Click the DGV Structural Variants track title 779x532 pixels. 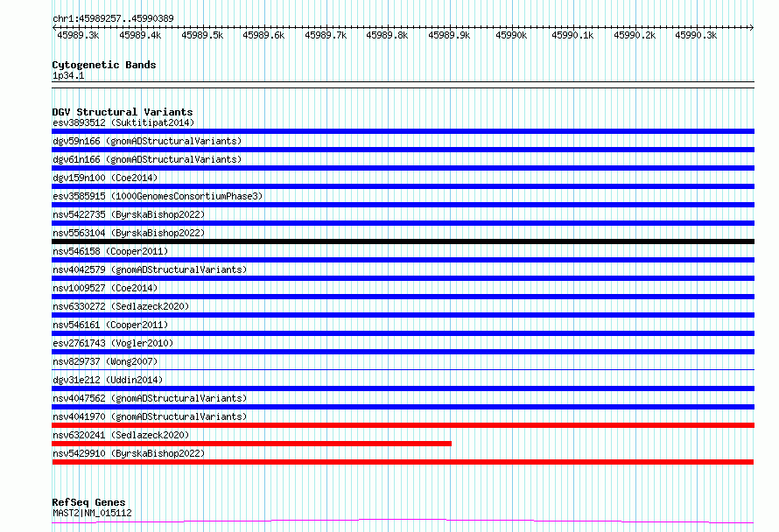pyautogui.click(x=123, y=112)
